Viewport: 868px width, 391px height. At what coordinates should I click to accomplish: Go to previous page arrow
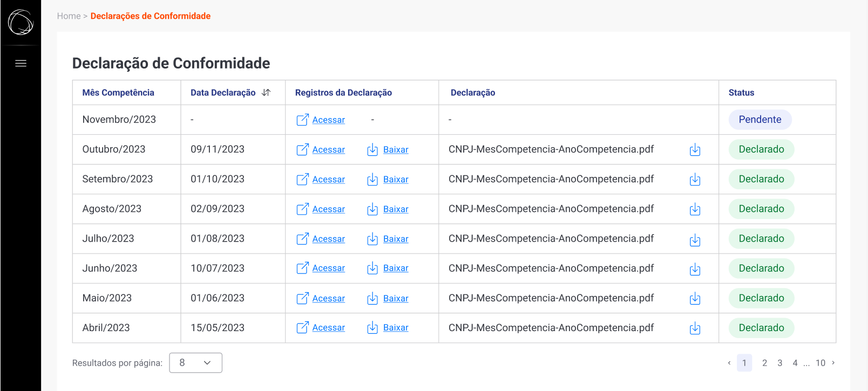tap(729, 363)
